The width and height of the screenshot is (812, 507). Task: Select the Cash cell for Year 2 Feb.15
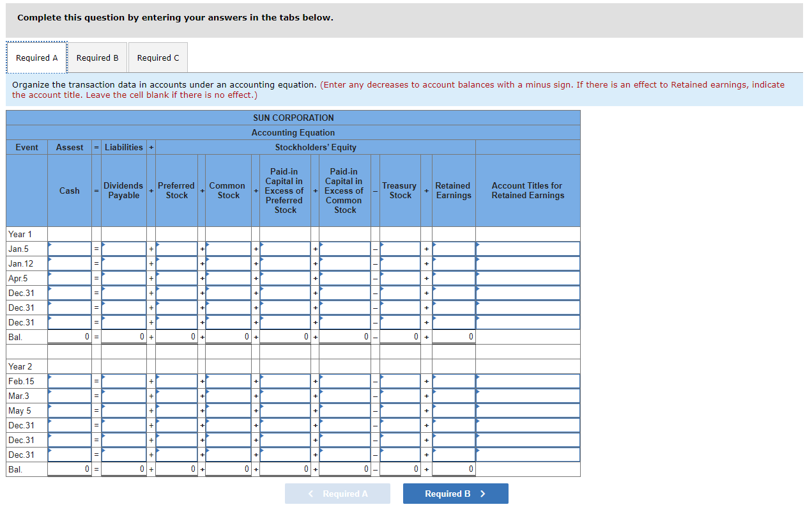click(69, 381)
